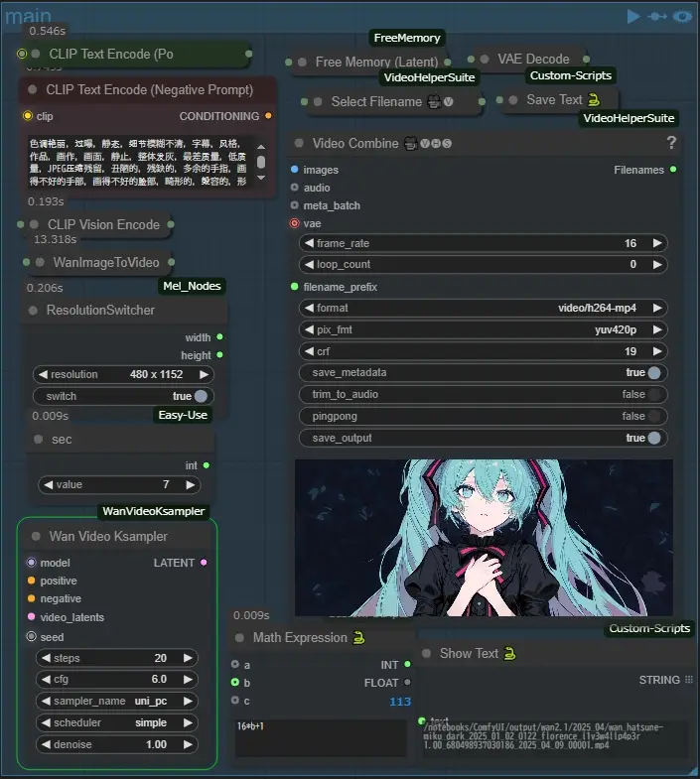Viewport: 700px width, 779px height.
Task: Open the pix_fmt dropdown showing yuv420p
Action: tap(483, 329)
